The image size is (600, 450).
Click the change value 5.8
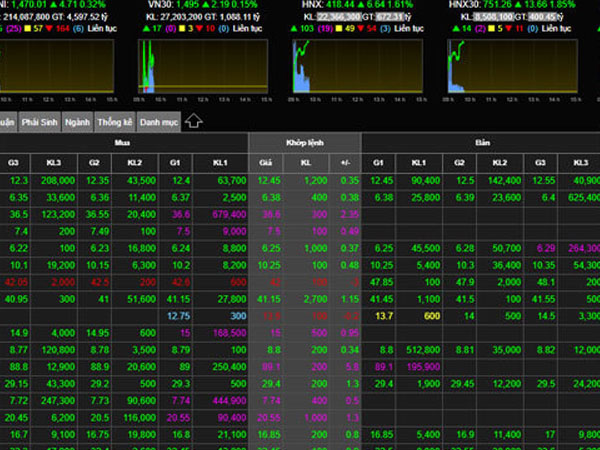[x=352, y=367]
